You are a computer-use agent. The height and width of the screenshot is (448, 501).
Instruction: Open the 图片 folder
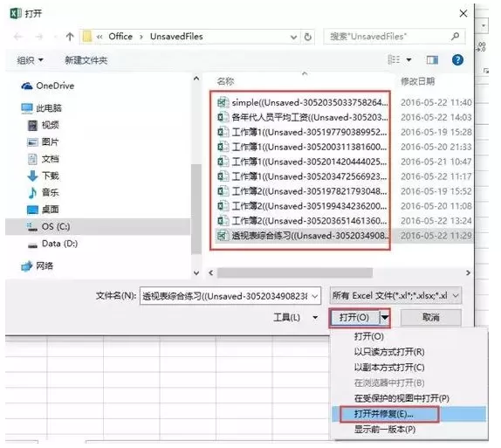[x=44, y=142]
